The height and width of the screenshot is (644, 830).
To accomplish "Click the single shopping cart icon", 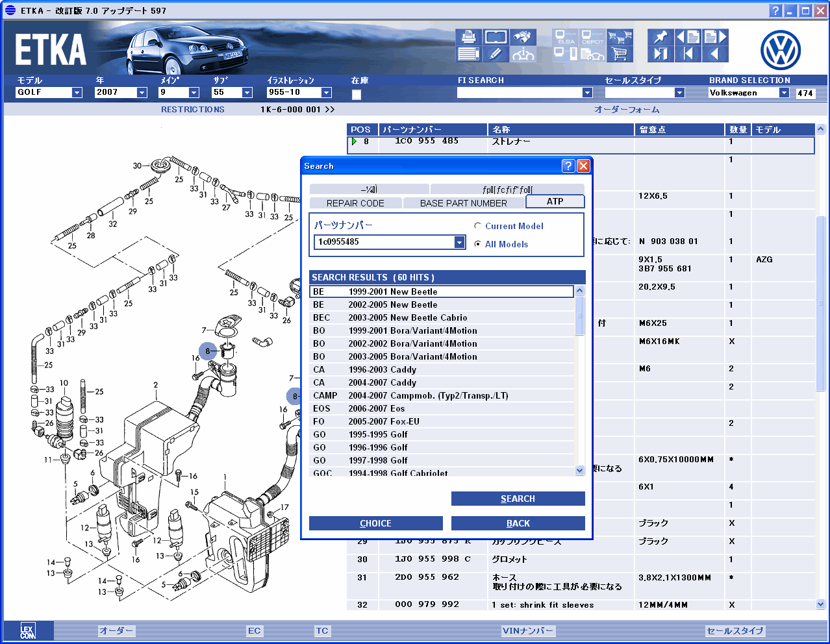I will (x=620, y=54).
